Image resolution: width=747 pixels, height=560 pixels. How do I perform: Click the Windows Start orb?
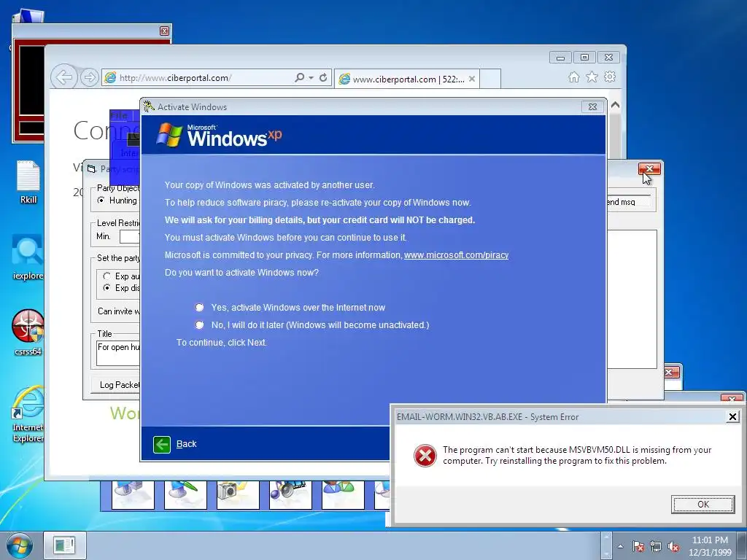click(x=20, y=545)
